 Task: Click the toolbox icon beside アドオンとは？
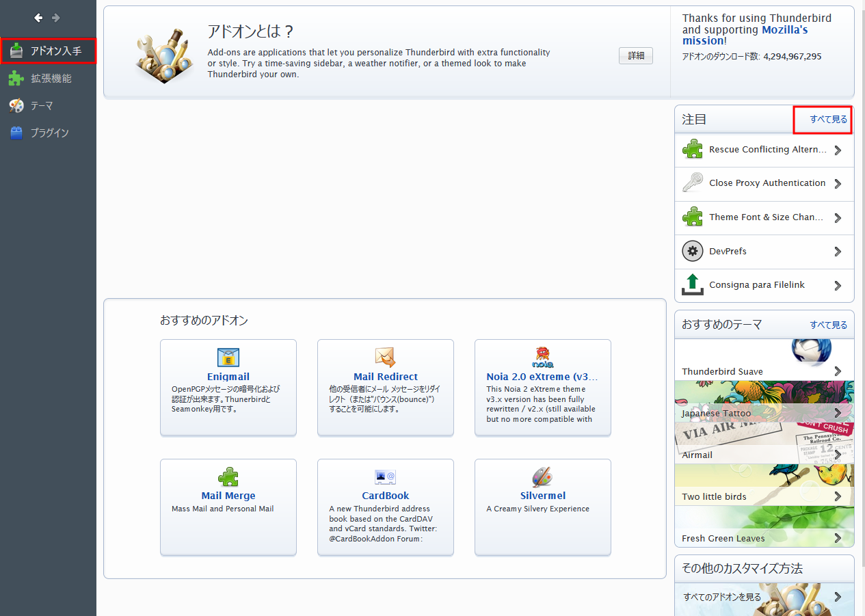click(x=163, y=55)
